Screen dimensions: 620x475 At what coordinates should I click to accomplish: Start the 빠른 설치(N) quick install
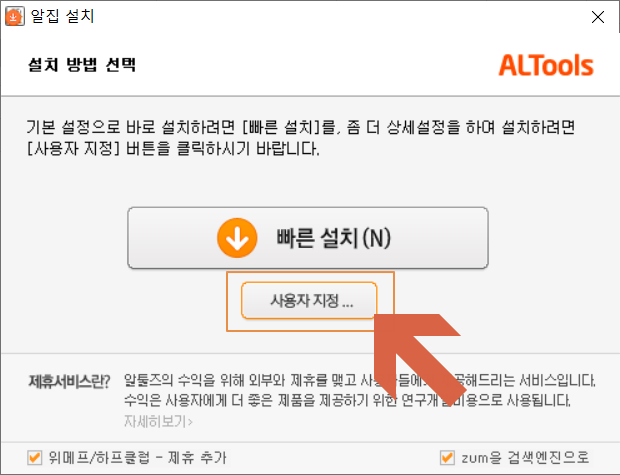308,238
